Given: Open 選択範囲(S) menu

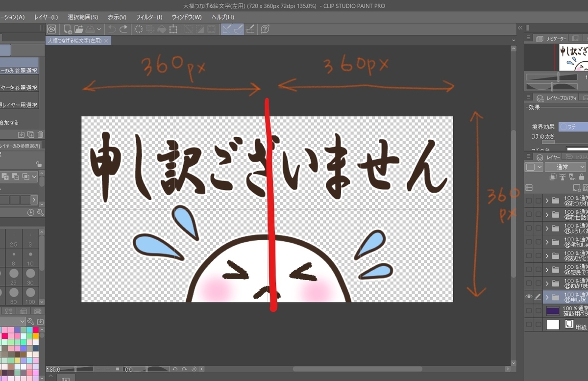Looking at the screenshot, I should coord(83,17).
